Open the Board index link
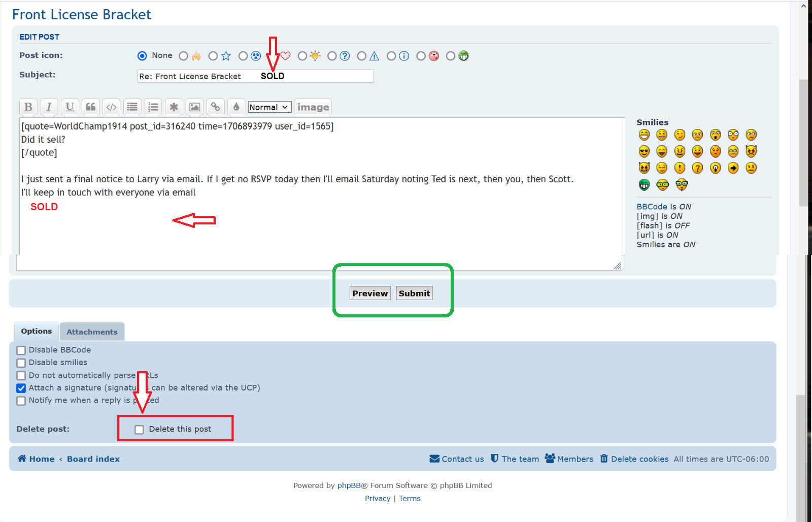This screenshot has width=812, height=522. coord(93,459)
